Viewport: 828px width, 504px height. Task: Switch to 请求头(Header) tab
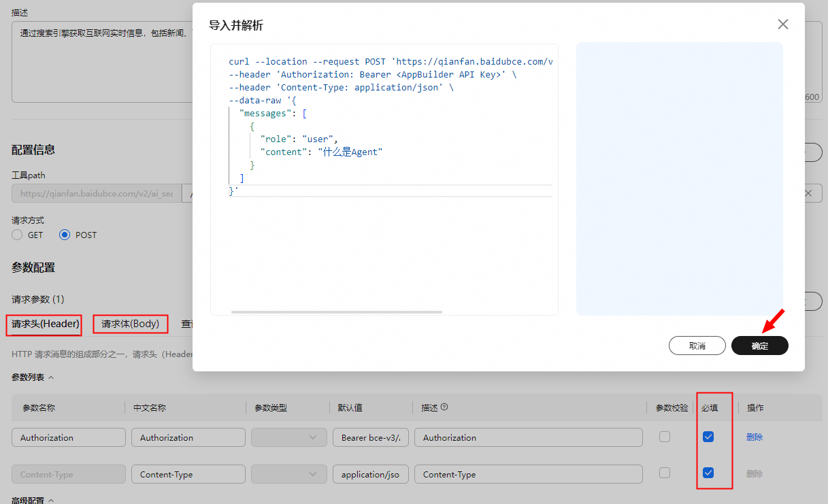point(46,324)
